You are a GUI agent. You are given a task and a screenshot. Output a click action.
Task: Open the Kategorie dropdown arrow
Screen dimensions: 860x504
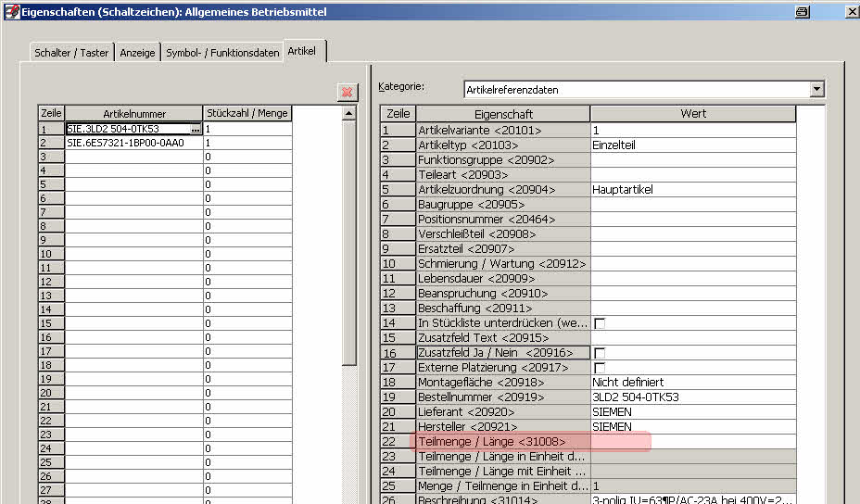click(816, 89)
